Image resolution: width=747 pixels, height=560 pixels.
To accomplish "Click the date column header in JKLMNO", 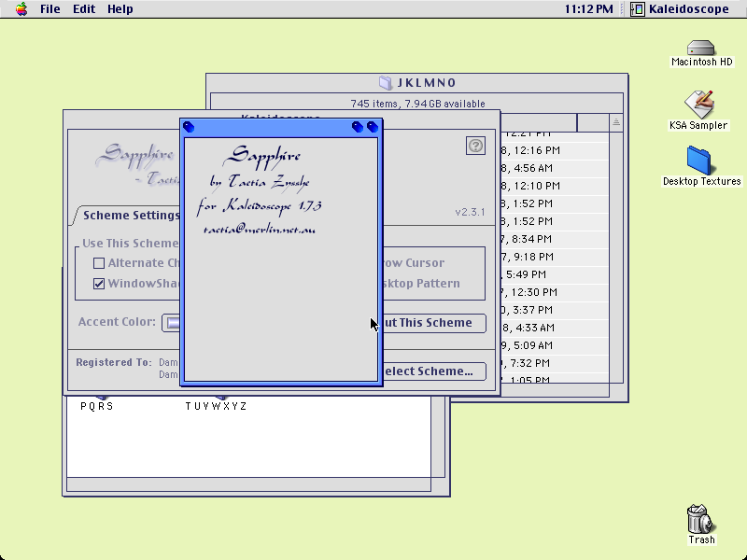I will (539, 122).
